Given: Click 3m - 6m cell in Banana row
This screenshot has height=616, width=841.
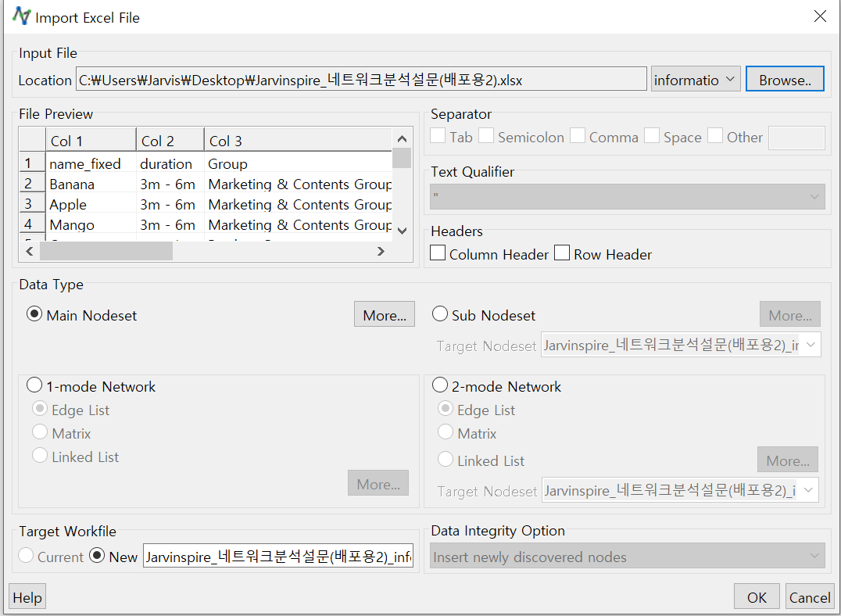Looking at the screenshot, I should point(170,184).
